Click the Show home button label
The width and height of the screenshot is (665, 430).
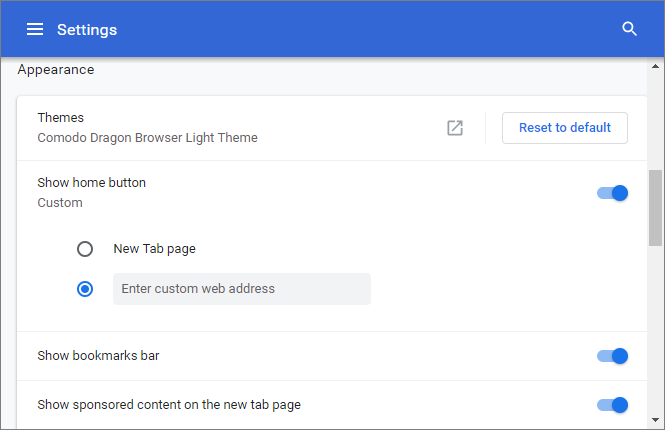point(92,182)
